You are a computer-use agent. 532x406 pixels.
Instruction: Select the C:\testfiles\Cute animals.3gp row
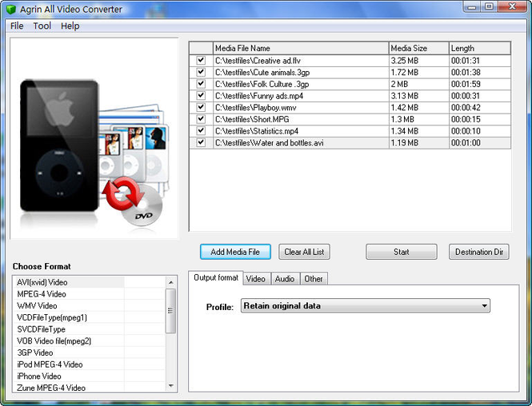350,72
